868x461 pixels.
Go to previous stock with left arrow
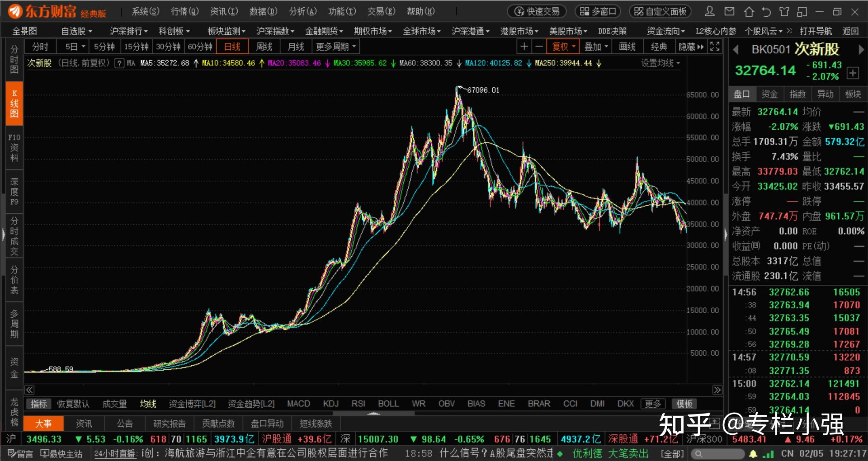[x=736, y=49]
